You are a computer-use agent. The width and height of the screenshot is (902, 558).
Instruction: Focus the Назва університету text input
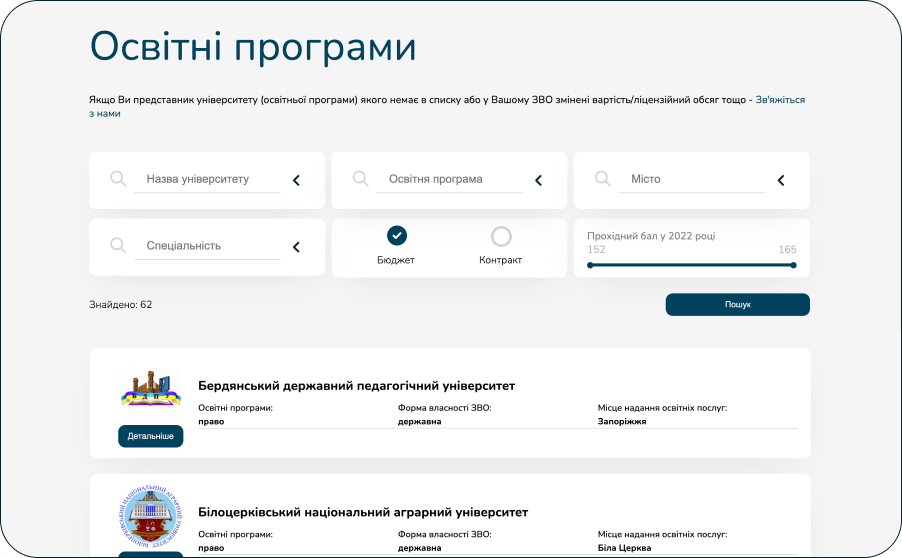[x=206, y=180]
